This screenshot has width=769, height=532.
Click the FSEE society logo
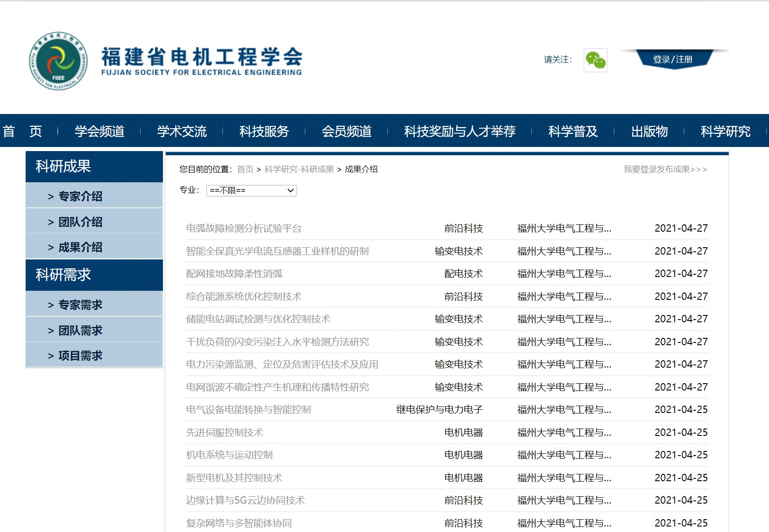point(58,61)
